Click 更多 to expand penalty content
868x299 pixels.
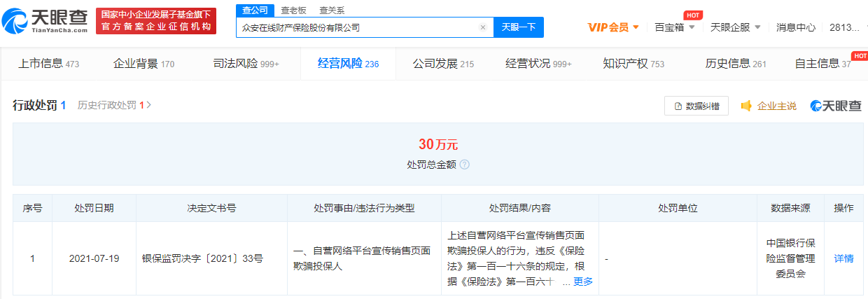pos(582,281)
